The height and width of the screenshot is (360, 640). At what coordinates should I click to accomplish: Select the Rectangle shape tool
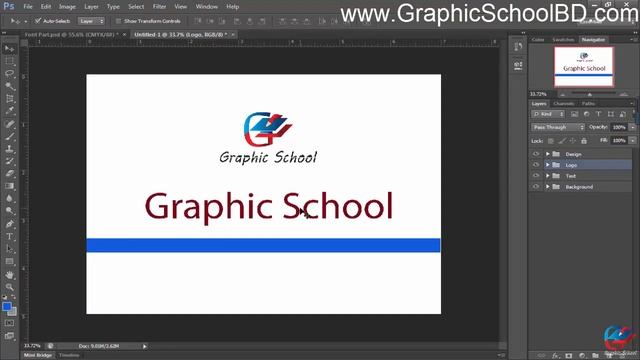pyautogui.click(x=9, y=262)
